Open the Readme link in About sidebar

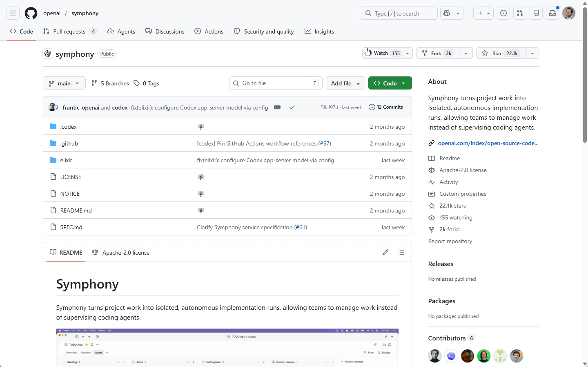pyautogui.click(x=444, y=158)
